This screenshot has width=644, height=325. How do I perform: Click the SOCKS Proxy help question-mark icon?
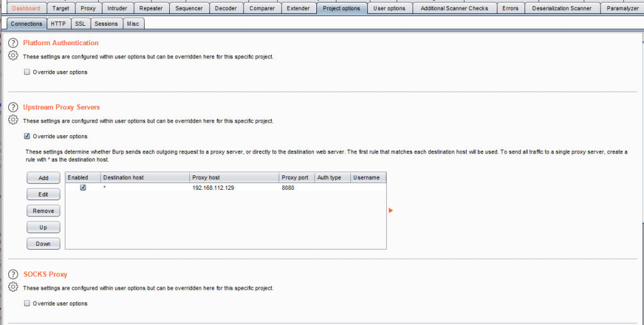pyautogui.click(x=13, y=275)
